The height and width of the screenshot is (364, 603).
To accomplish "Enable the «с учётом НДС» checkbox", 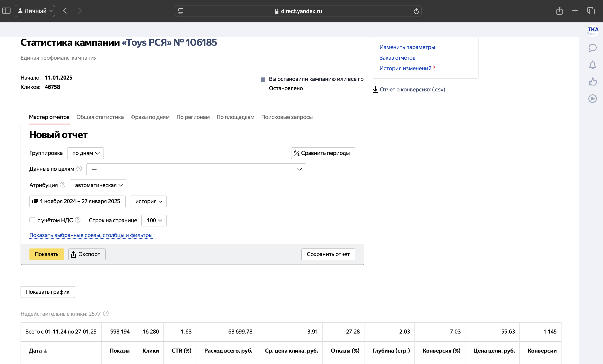I will pyautogui.click(x=32, y=220).
